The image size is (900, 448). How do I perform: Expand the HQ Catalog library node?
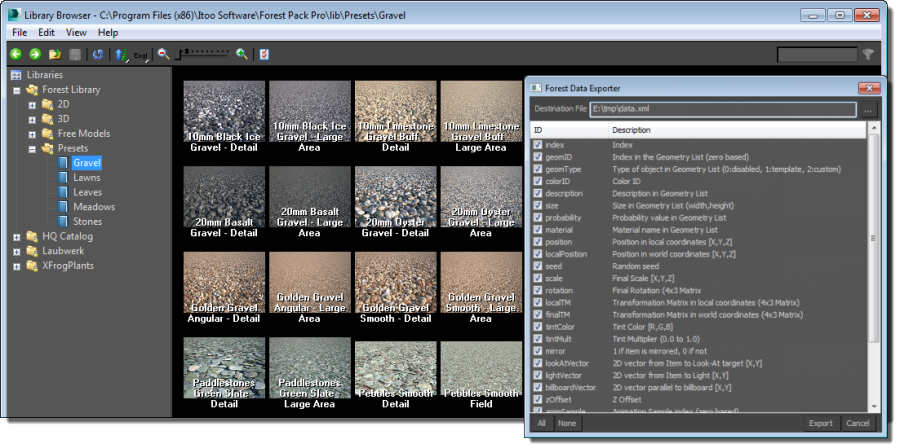tap(17, 236)
